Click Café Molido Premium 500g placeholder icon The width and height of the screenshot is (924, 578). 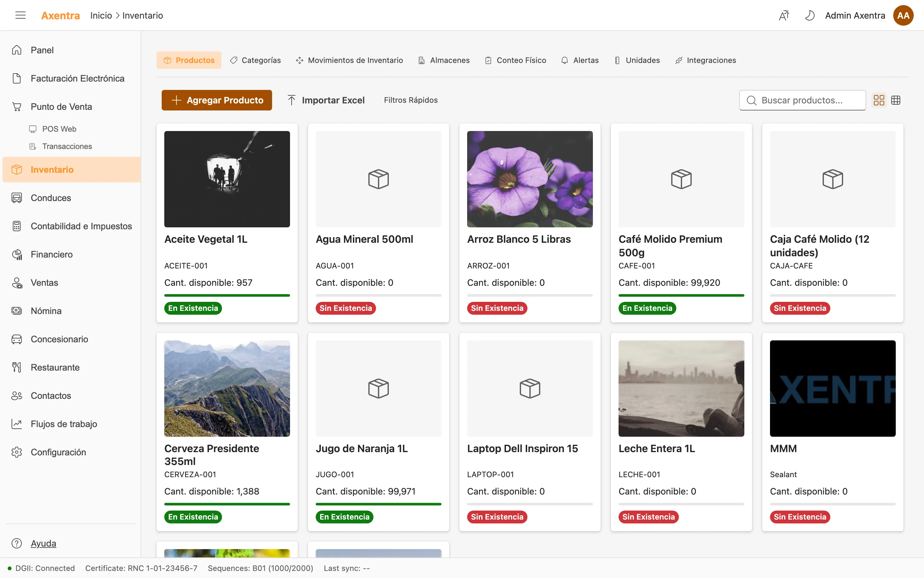681,179
